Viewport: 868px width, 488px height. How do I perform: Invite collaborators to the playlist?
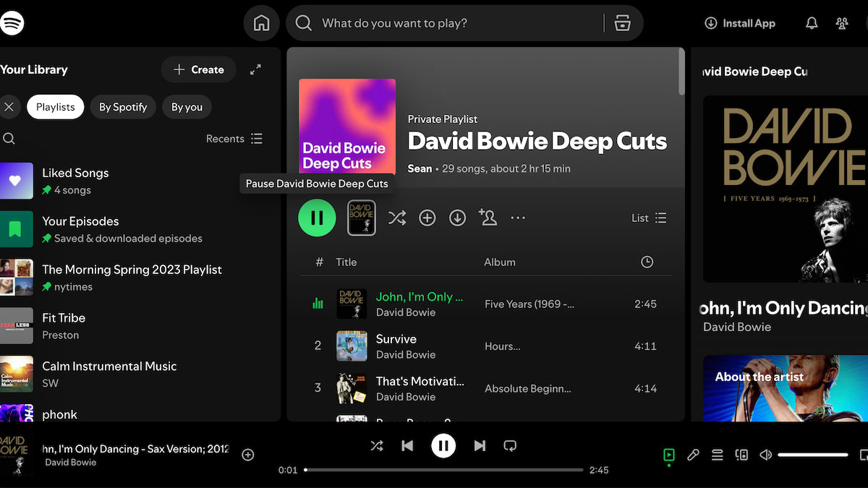pyautogui.click(x=488, y=218)
